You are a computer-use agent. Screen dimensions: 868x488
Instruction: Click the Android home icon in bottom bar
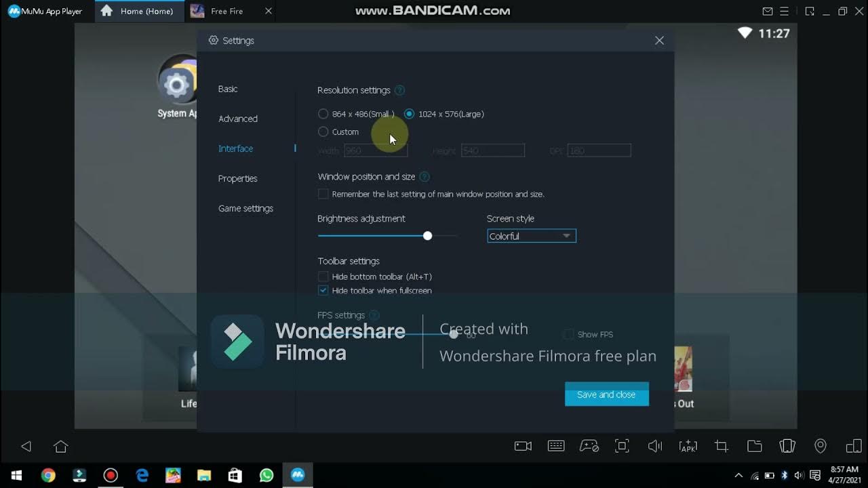click(x=61, y=446)
